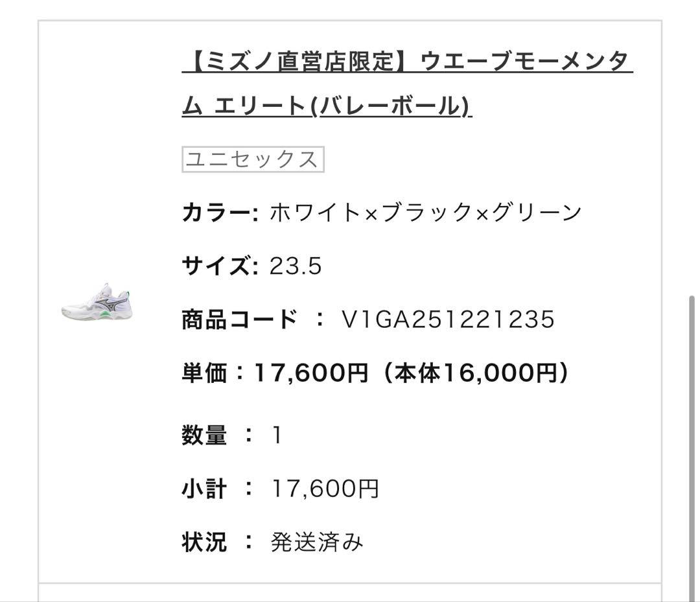Click the ホワイト×ブラック×グリーン color text
Screen dimensions: 700x602
(425, 209)
